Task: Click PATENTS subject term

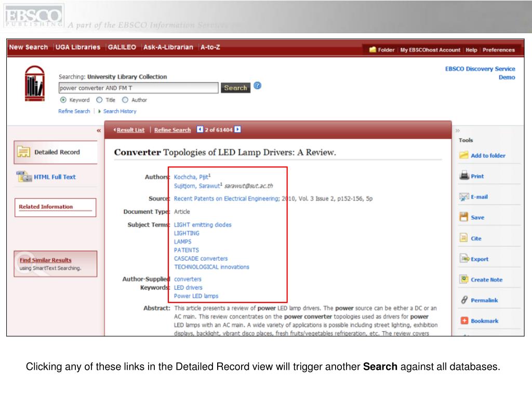Action: (187, 250)
